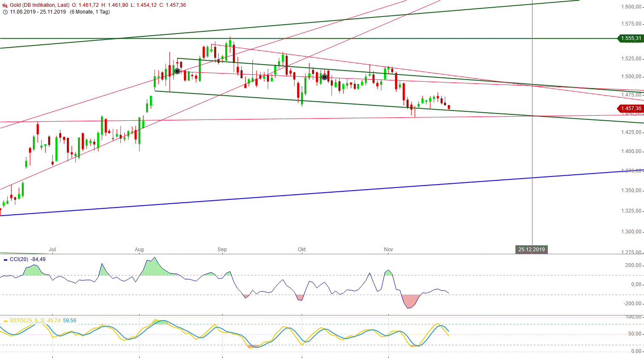Click the 'Nov' label on the time axis
The image size is (644, 358).
click(x=388, y=250)
